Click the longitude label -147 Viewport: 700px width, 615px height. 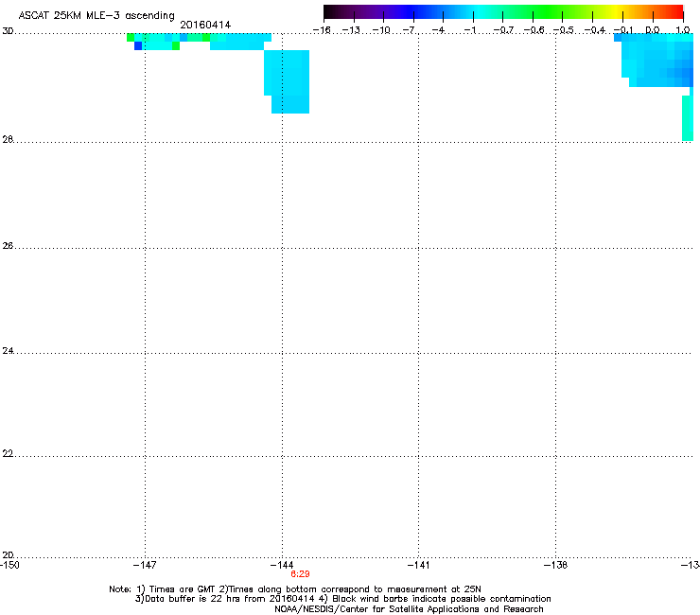pyautogui.click(x=145, y=565)
